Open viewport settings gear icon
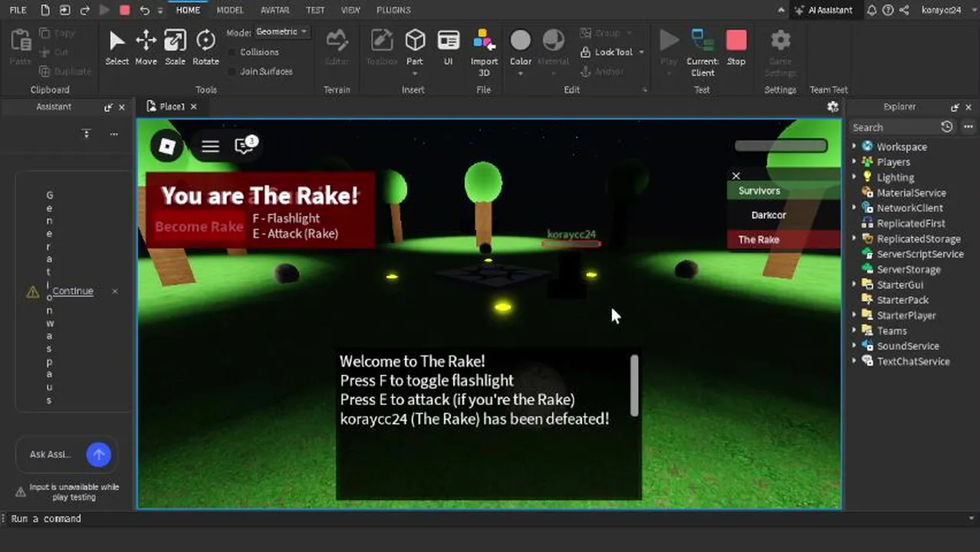980x552 pixels. [x=833, y=107]
